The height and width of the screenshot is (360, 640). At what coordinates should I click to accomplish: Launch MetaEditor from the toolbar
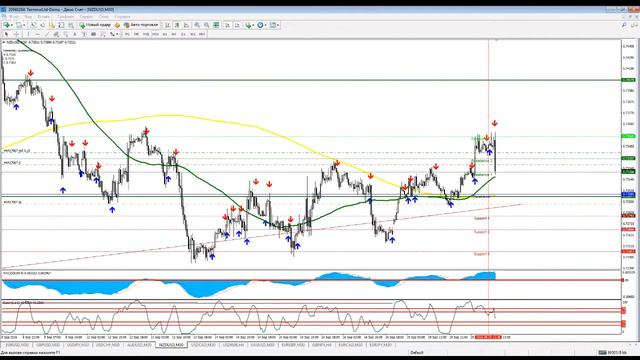[x=118, y=25]
